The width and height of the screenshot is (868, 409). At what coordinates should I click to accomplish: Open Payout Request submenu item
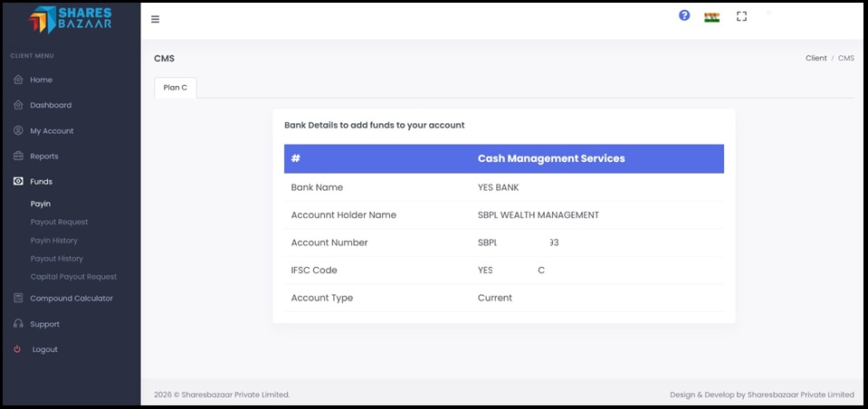(x=59, y=222)
